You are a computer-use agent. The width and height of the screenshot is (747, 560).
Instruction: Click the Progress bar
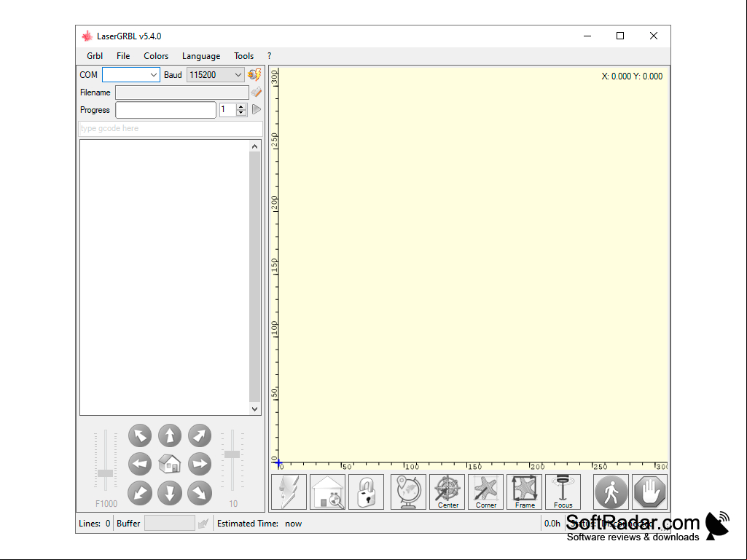pyautogui.click(x=165, y=110)
